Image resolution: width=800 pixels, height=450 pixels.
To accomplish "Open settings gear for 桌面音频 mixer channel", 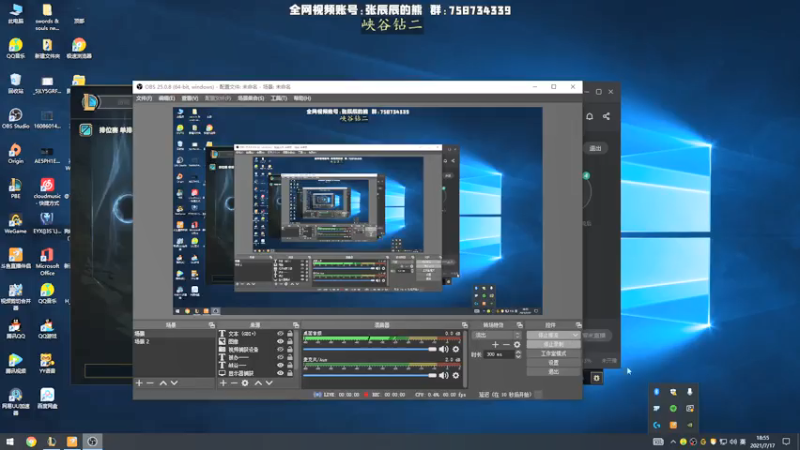I will coord(456,349).
